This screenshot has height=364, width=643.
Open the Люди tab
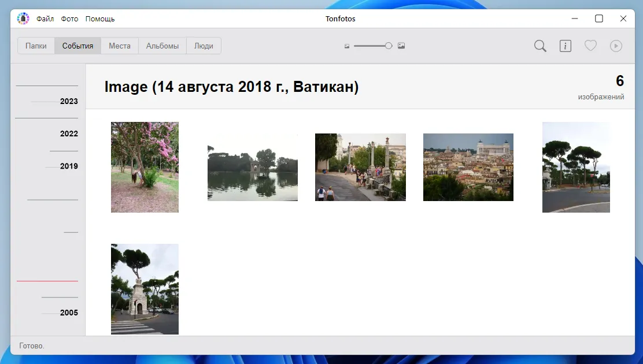pyautogui.click(x=204, y=45)
